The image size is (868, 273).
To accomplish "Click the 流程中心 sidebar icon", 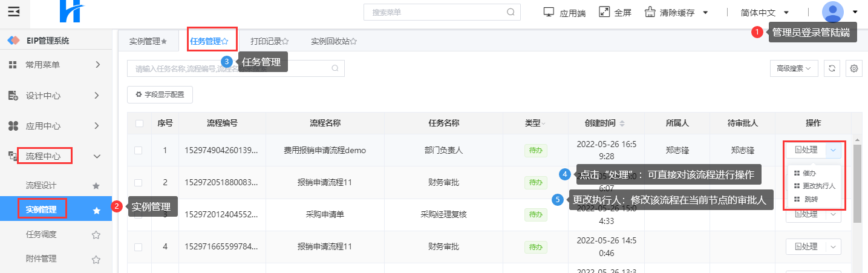I will pyautogui.click(x=12, y=156).
